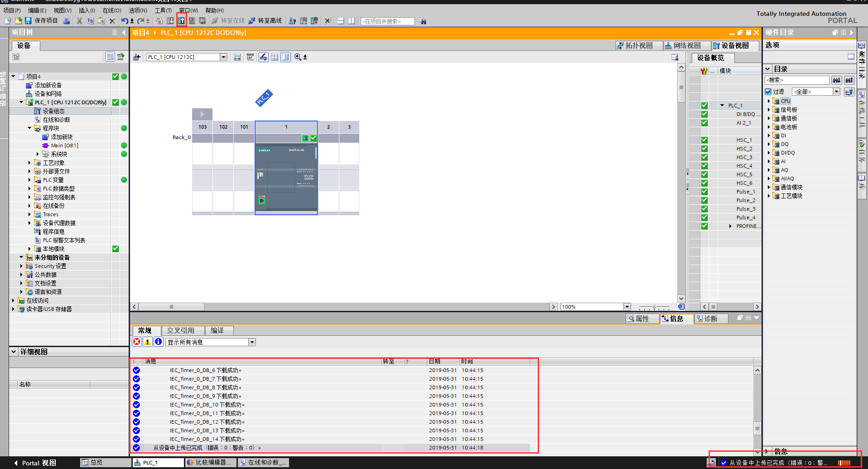Click the errors filter icon in messages

point(137,342)
